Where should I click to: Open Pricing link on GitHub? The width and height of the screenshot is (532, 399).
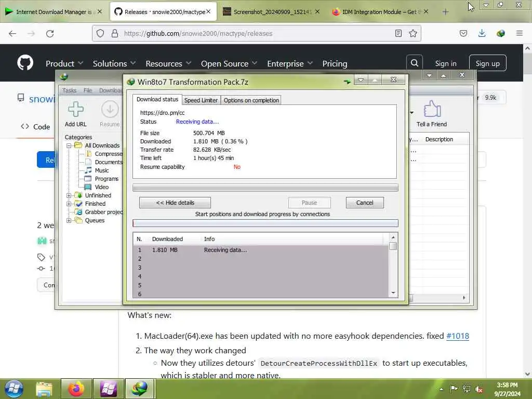pyautogui.click(x=335, y=63)
